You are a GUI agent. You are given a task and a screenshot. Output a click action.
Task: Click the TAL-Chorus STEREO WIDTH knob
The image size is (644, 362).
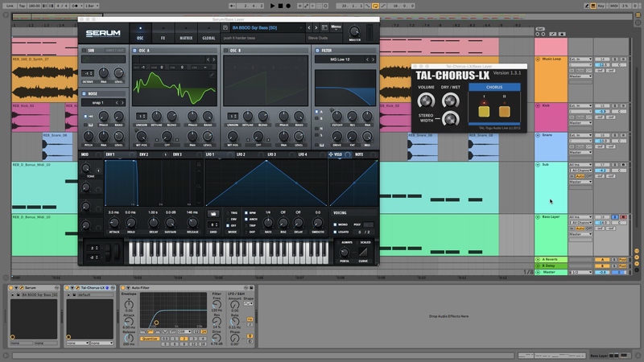451,118
